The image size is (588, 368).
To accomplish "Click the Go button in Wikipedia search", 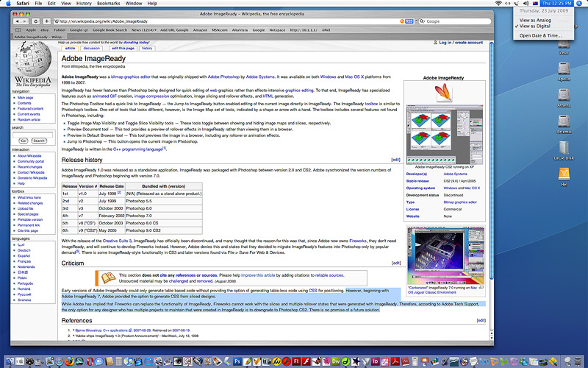I will [x=24, y=141].
